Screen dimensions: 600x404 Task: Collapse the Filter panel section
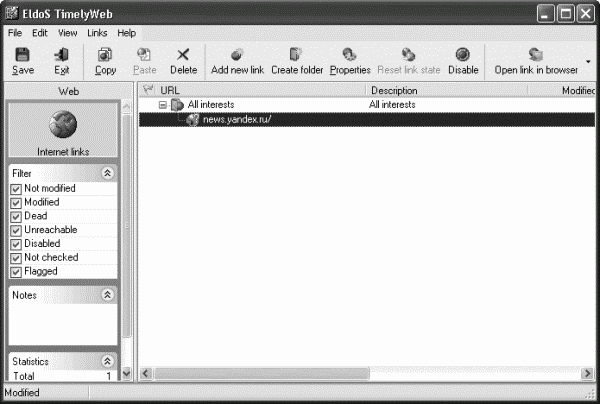(x=108, y=173)
